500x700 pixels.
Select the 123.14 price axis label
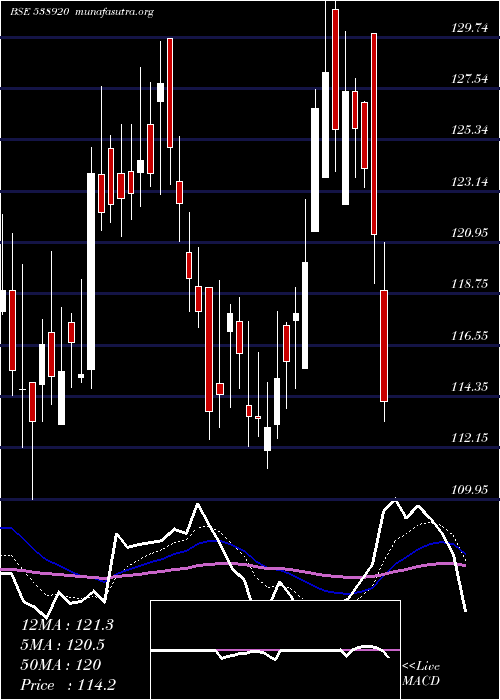pos(470,181)
